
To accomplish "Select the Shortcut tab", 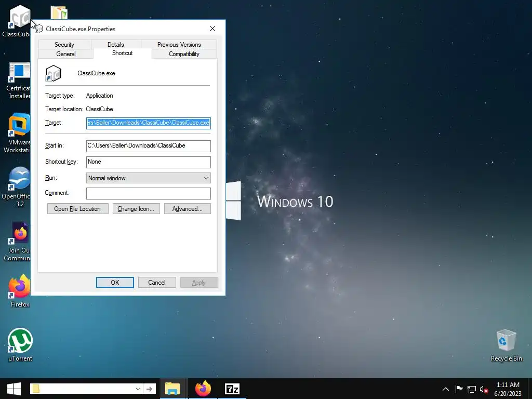I will click(x=123, y=53).
